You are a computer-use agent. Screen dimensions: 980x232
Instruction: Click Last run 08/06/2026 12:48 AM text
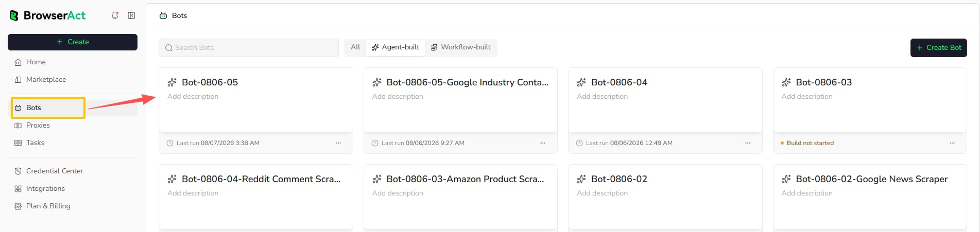[629, 143]
